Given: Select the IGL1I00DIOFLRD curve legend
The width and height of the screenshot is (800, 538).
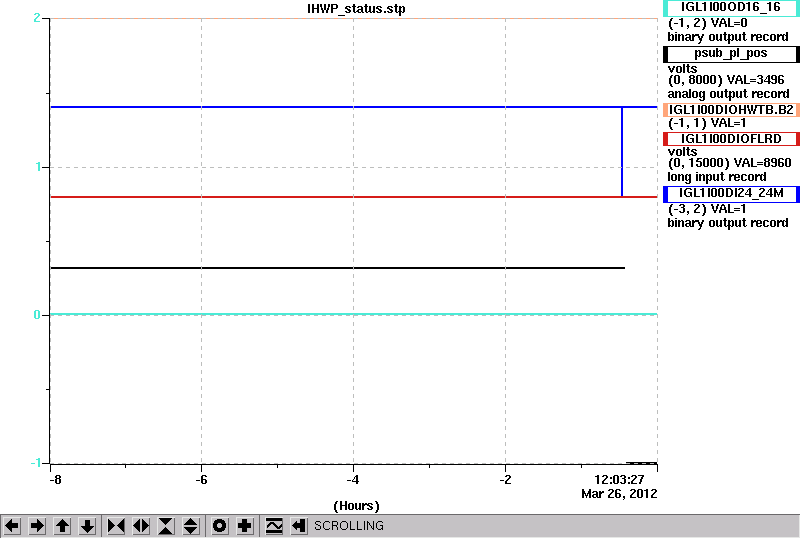Looking at the screenshot, I should [731, 139].
